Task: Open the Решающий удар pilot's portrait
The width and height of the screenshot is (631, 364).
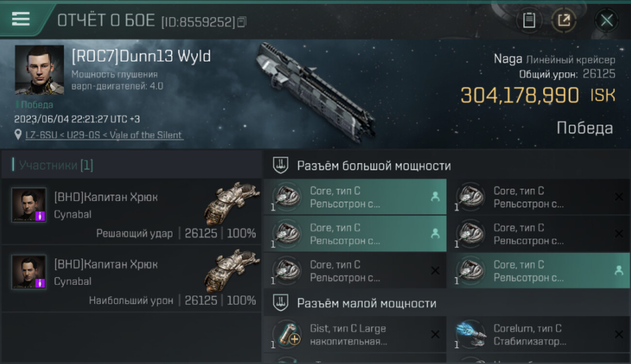Action: coord(29,205)
